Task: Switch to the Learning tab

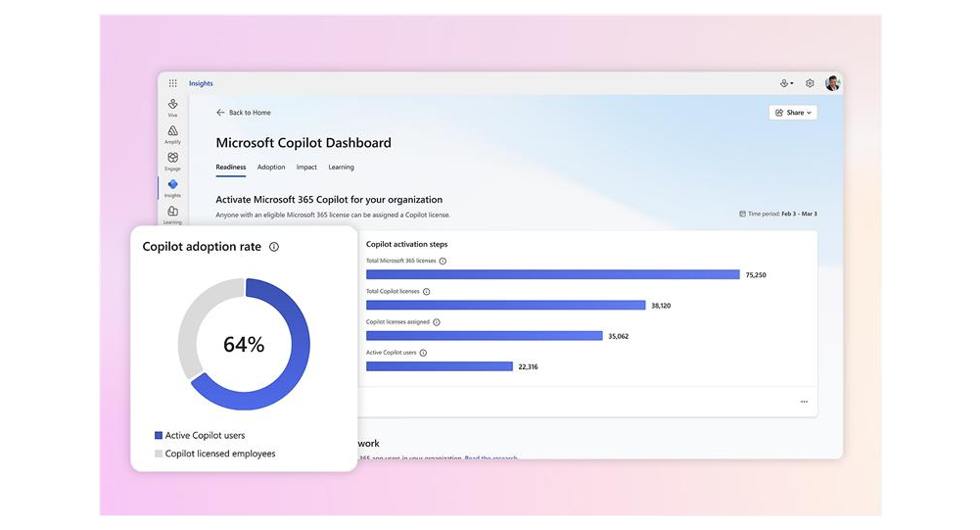Action: click(342, 168)
